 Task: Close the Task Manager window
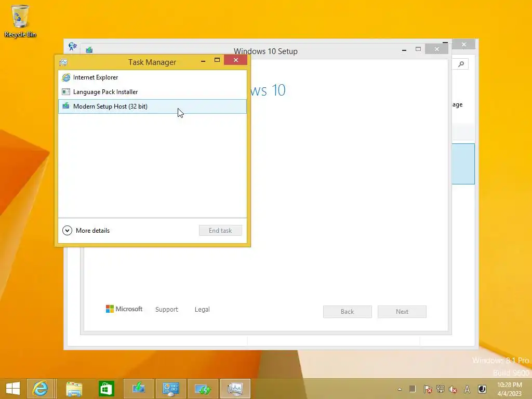(x=236, y=60)
